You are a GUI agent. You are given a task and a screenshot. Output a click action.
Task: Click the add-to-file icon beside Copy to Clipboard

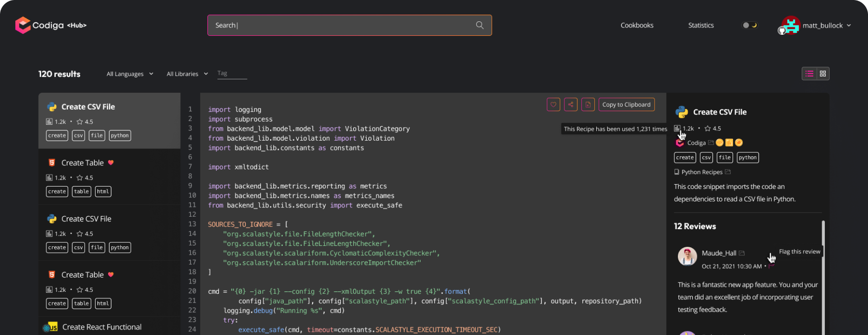tap(588, 104)
